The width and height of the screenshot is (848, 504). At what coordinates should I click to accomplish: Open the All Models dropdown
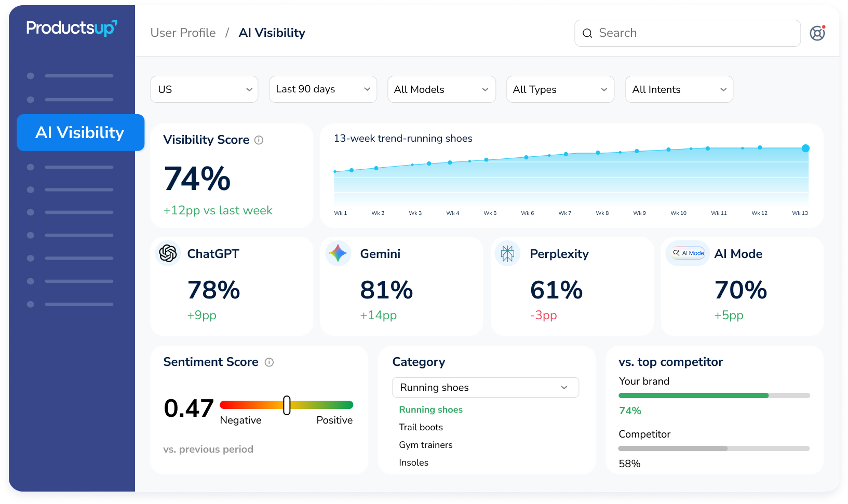[442, 89]
